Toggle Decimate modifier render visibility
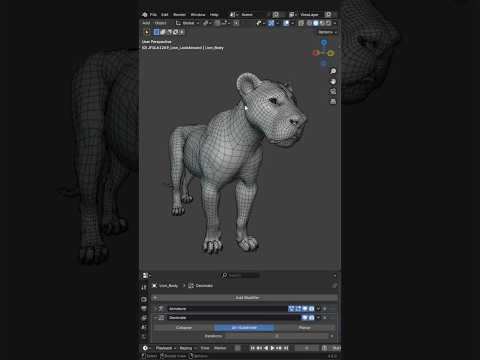The image size is (480, 360). click(x=311, y=318)
